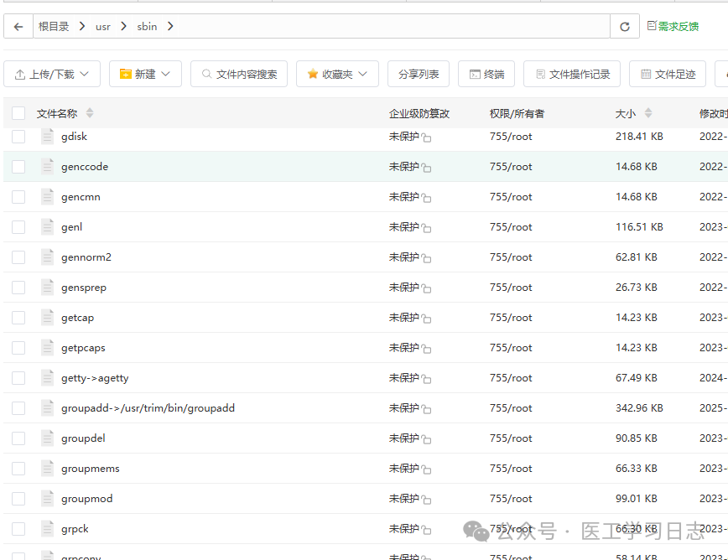
Task: Expand the 新建 dropdown menu
Action: click(x=145, y=74)
